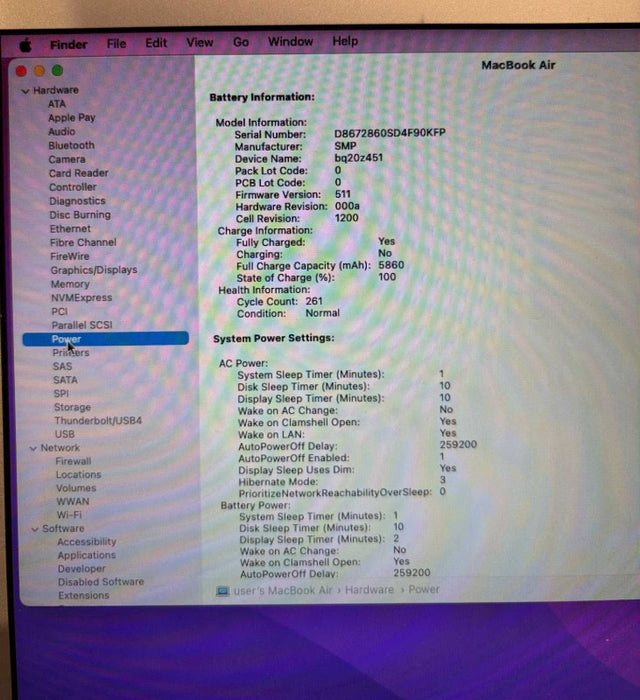Select SATA in the sidebar

click(65, 380)
